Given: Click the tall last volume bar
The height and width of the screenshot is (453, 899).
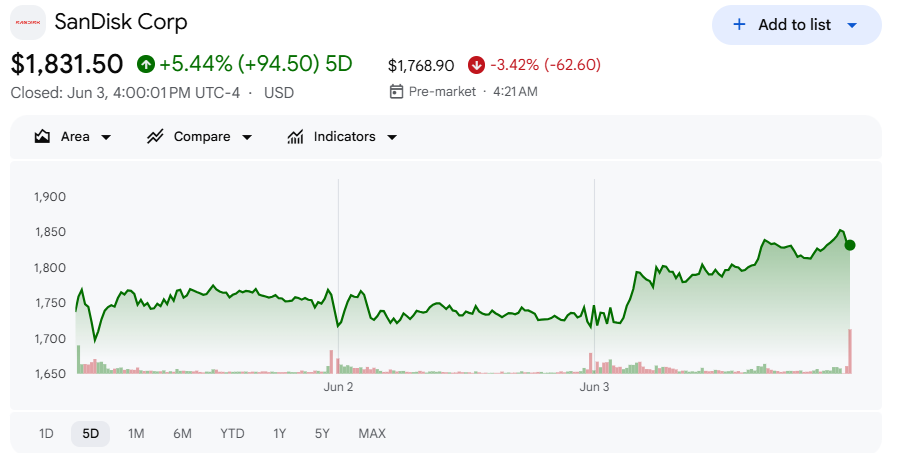Looking at the screenshot, I should pos(850,352).
